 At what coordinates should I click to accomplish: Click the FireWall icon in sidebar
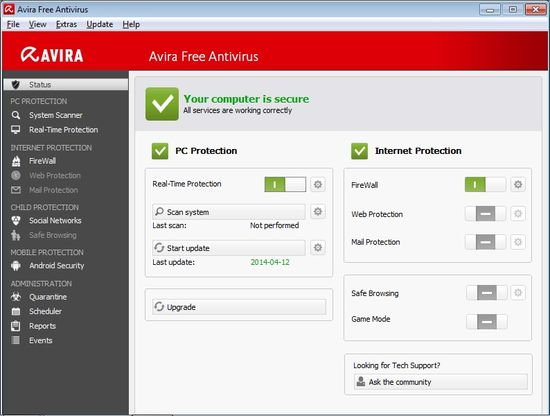pyautogui.click(x=16, y=161)
